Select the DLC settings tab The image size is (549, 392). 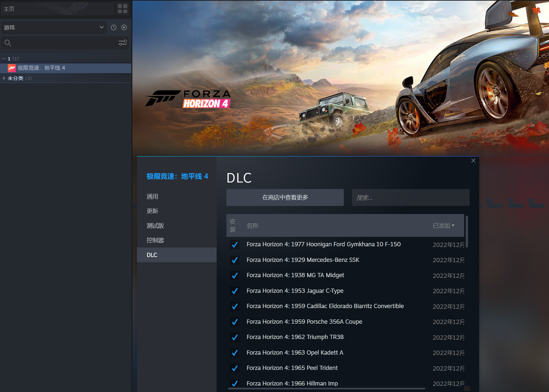click(x=177, y=255)
